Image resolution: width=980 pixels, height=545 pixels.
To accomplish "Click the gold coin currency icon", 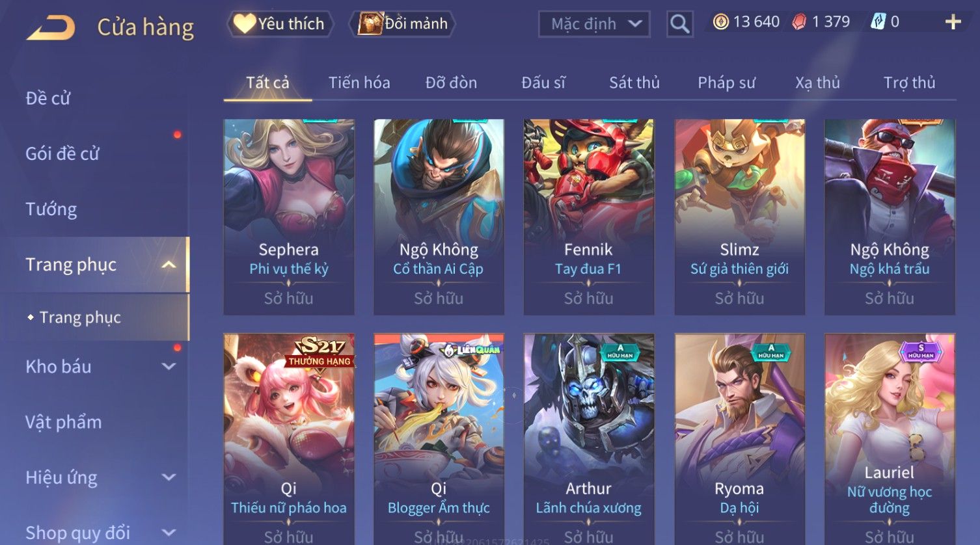I will pyautogui.click(x=720, y=22).
